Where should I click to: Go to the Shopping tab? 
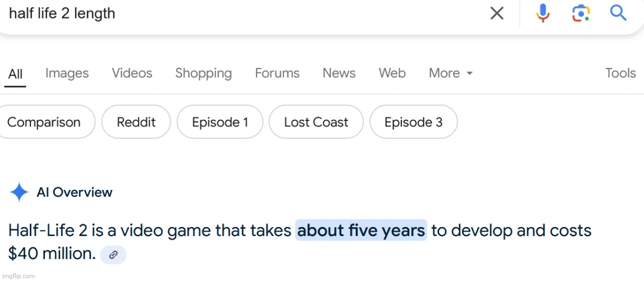[x=203, y=74]
